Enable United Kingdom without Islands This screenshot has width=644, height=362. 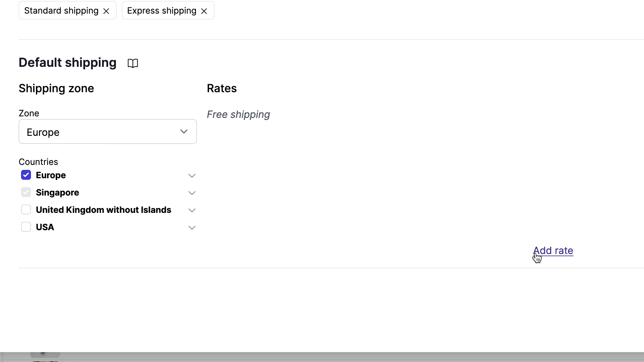pyautogui.click(x=26, y=209)
